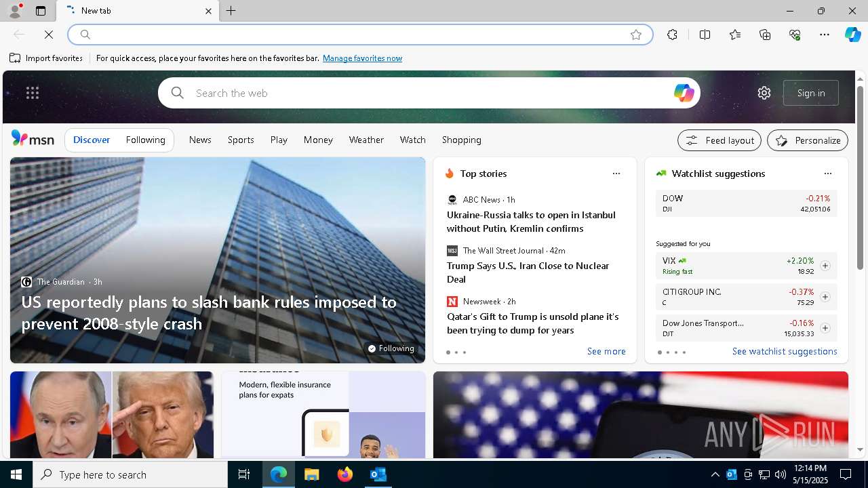This screenshot has width=868, height=488.
Task: Open the Sports section
Action: [241, 140]
